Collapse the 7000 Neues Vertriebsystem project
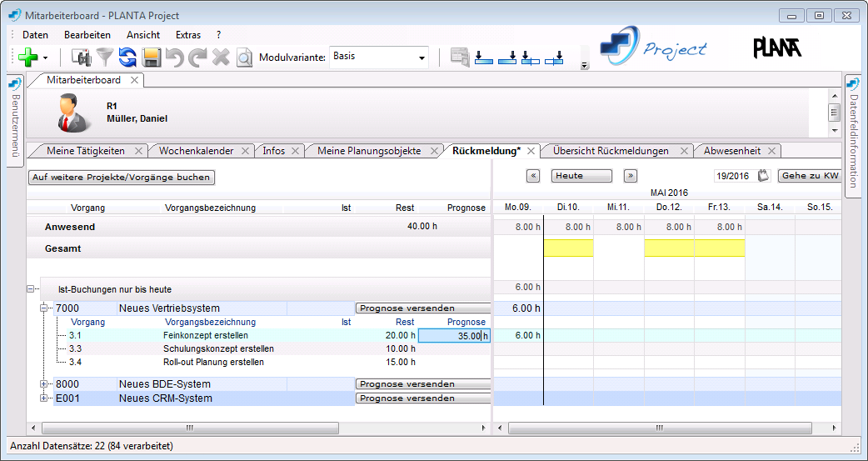 tap(44, 308)
